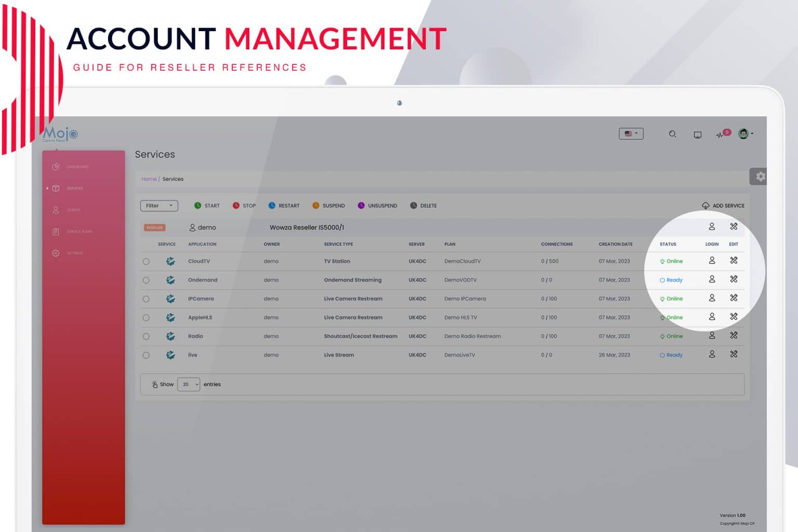Select the Radio service radio button
Image resolution: width=798 pixels, height=532 pixels.
click(x=146, y=336)
